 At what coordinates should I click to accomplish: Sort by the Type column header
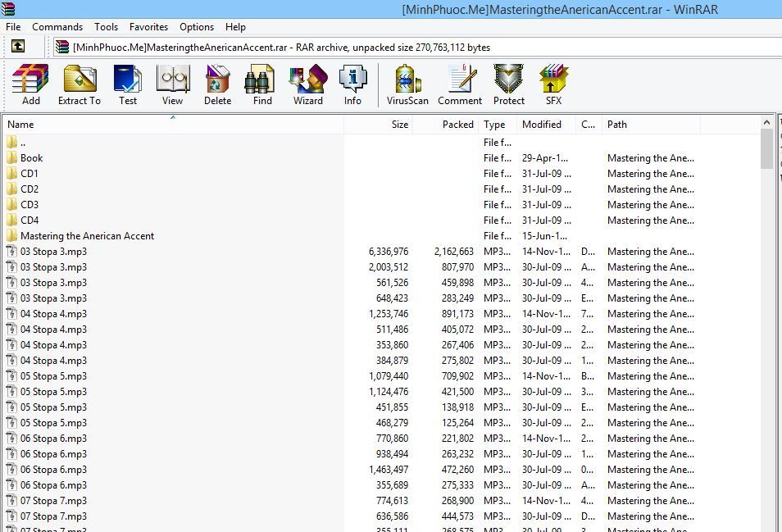(x=498, y=124)
